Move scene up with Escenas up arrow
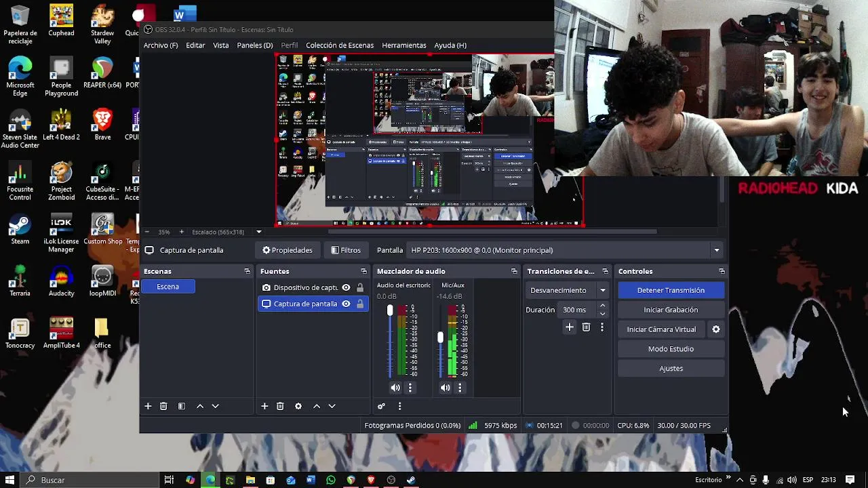868x488 pixels. [200, 406]
